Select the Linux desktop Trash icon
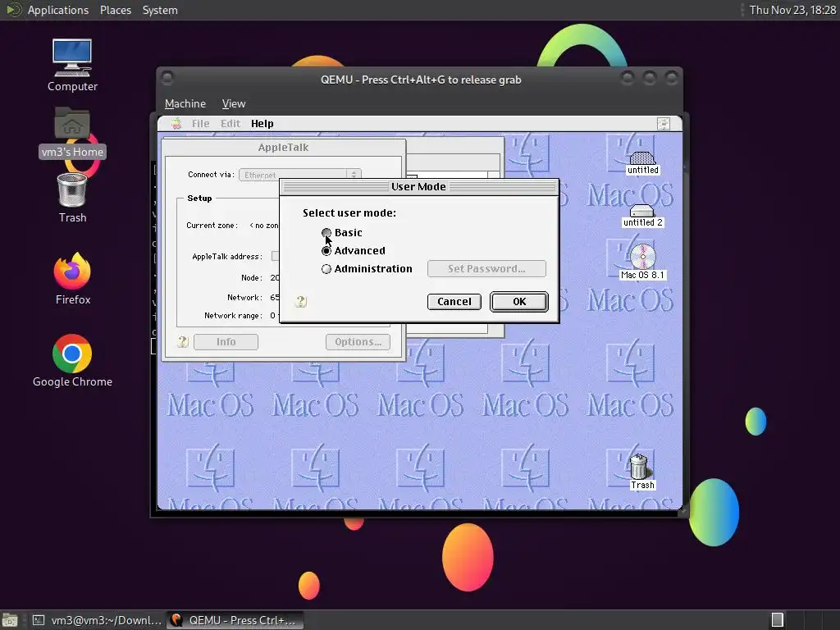 [72, 199]
